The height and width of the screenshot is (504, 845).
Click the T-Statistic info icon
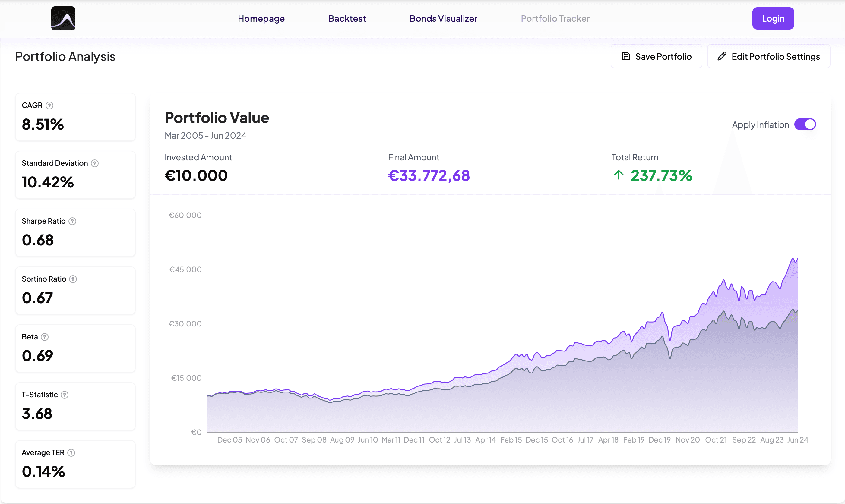coord(65,395)
